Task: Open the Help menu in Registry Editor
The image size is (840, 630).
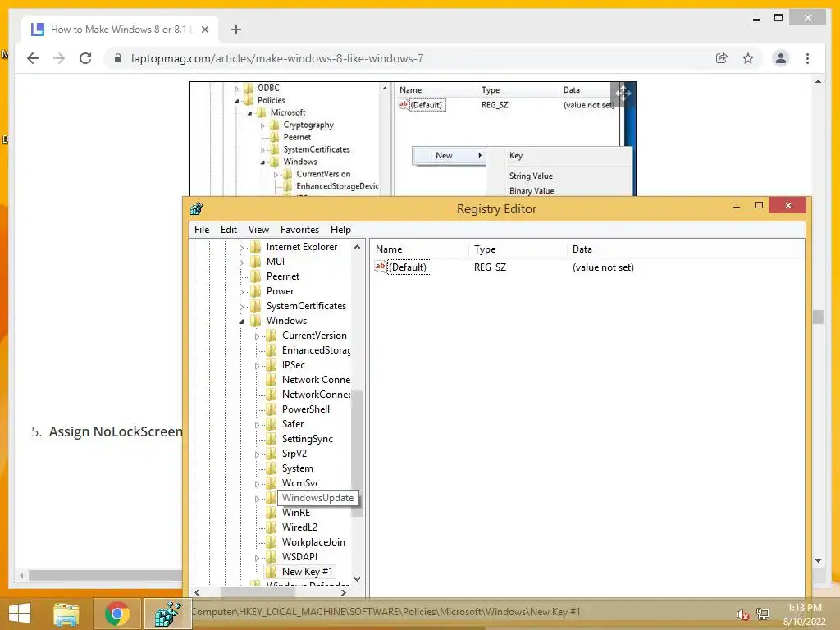Action: 340,230
